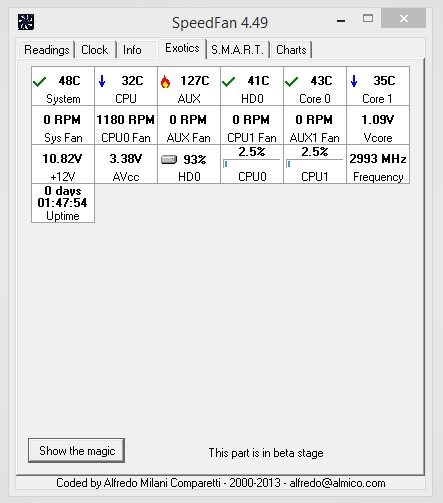Select the Uptime cell
The width and height of the screenshot is (443, 503).
63,203
